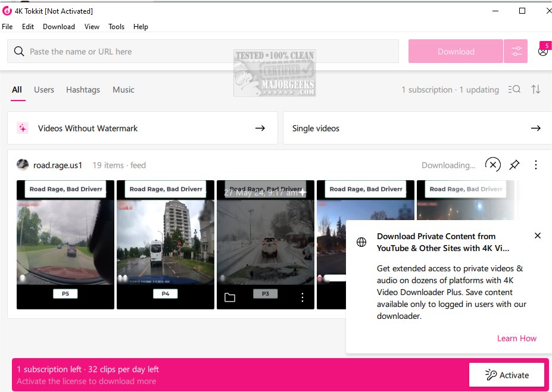This screenshot has height=392, width=552.
Task: Switch to the Users tab
Action: point(44,90)
